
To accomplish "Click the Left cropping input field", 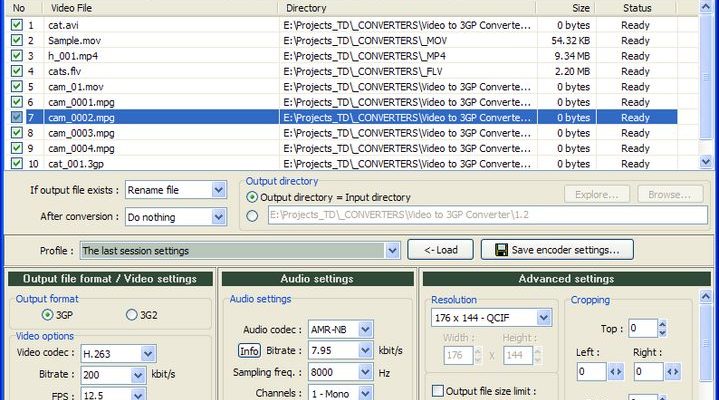I will [x=592, y=372].
